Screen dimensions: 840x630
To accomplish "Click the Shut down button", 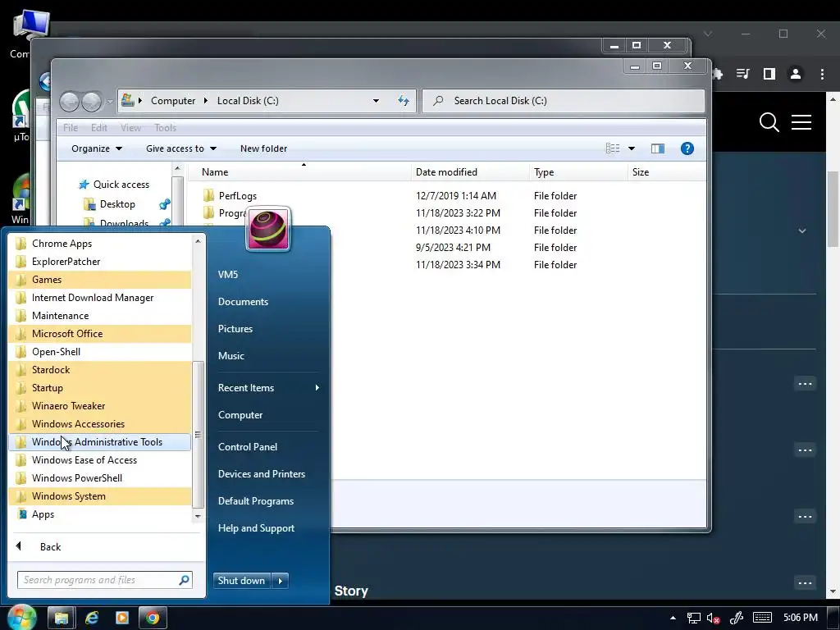I will point(242,581).
